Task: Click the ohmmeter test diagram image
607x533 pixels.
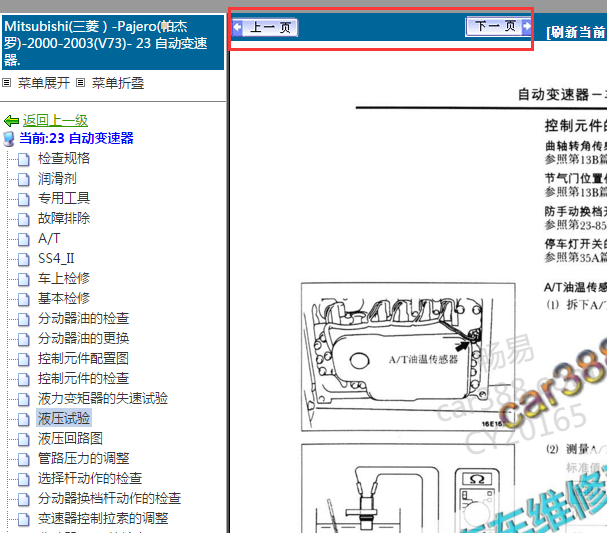Action: click(408, 488)
